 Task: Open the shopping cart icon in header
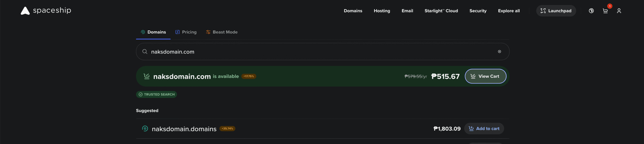[605, 11]
